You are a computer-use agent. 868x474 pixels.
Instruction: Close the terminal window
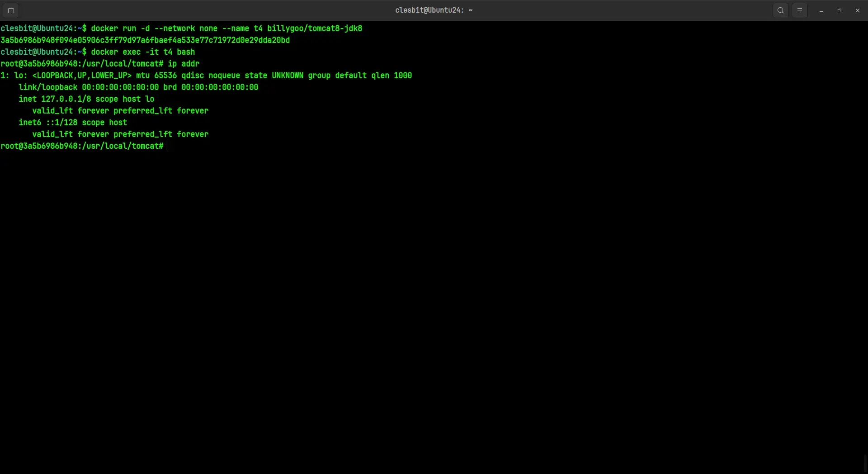858,10
